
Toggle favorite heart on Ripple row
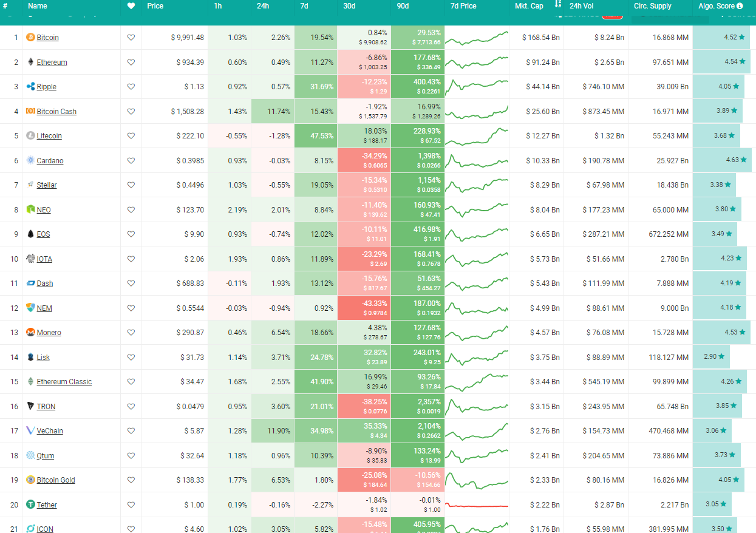click(x=131, y=87)
